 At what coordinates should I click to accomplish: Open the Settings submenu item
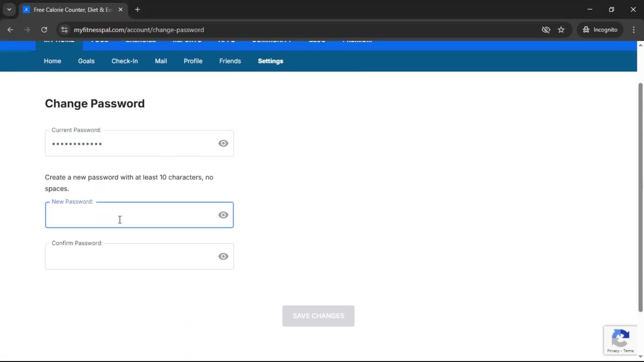(270, 61)
